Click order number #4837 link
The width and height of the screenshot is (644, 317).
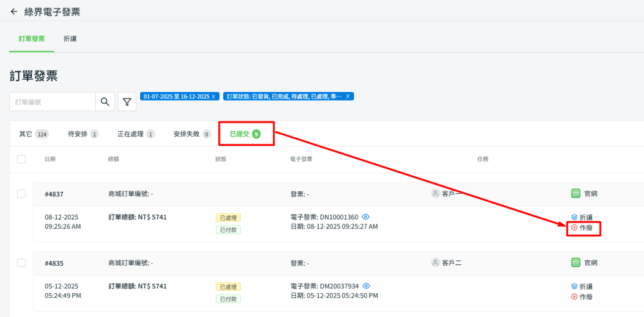tap(54, 194)
